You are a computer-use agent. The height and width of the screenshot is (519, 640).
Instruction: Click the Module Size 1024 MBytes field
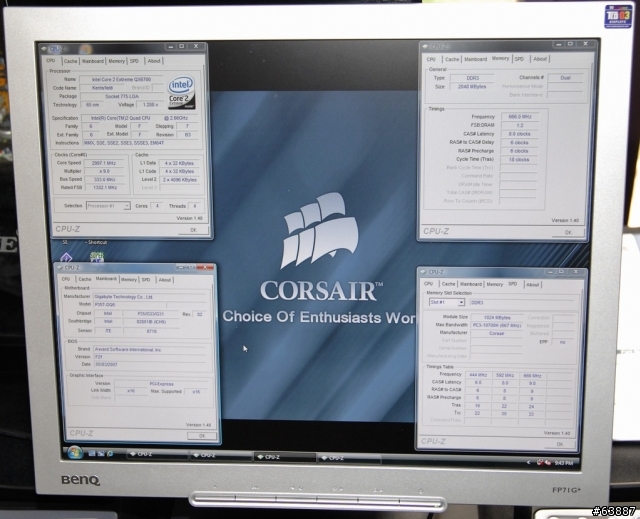click(497, 317)
